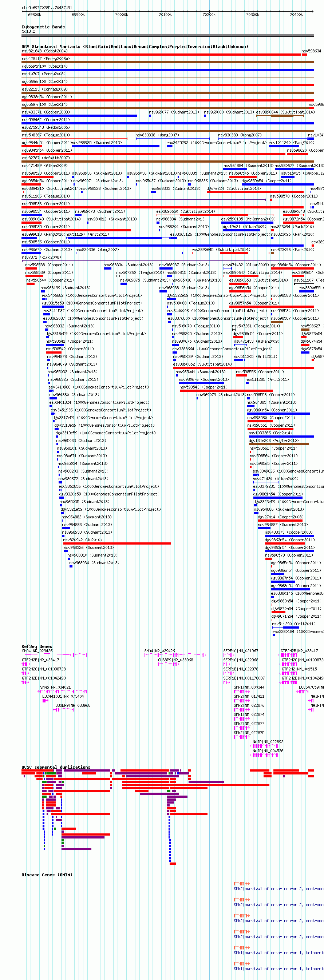Click the Disease Genes (OMIM) track heading
Image resolution: width=324 pixels, height=980 pixels.
[x=47, y=875]
